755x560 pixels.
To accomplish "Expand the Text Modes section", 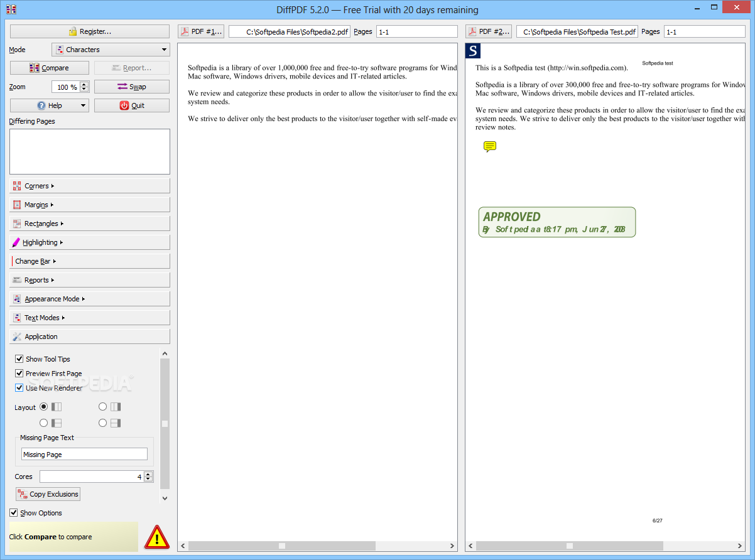I will tap(90, 318).
